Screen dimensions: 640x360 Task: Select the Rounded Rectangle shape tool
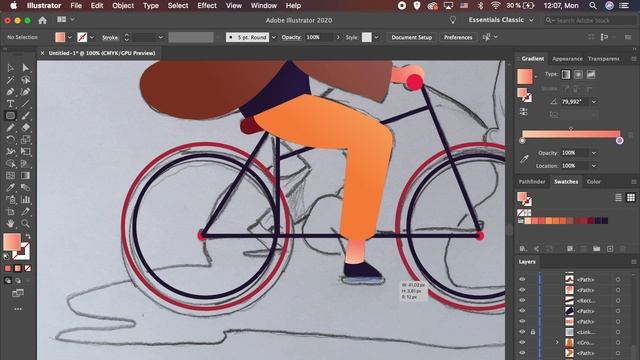tap(10, 116)
